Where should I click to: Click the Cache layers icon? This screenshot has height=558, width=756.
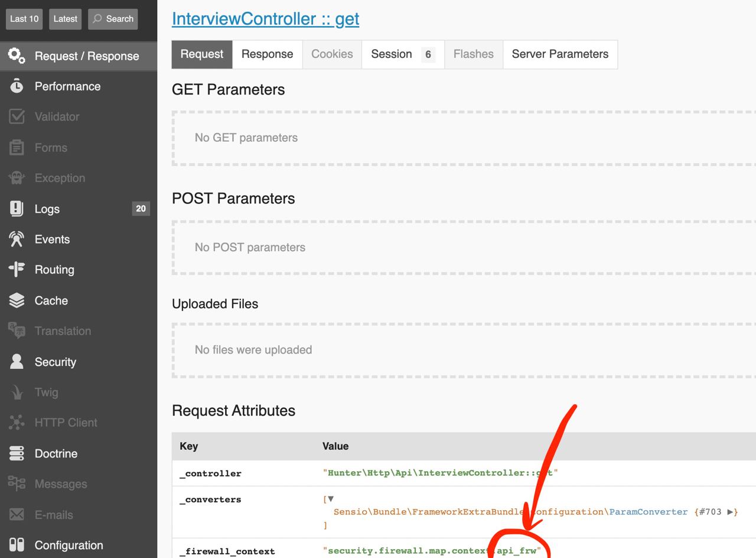tap(17, 300)
